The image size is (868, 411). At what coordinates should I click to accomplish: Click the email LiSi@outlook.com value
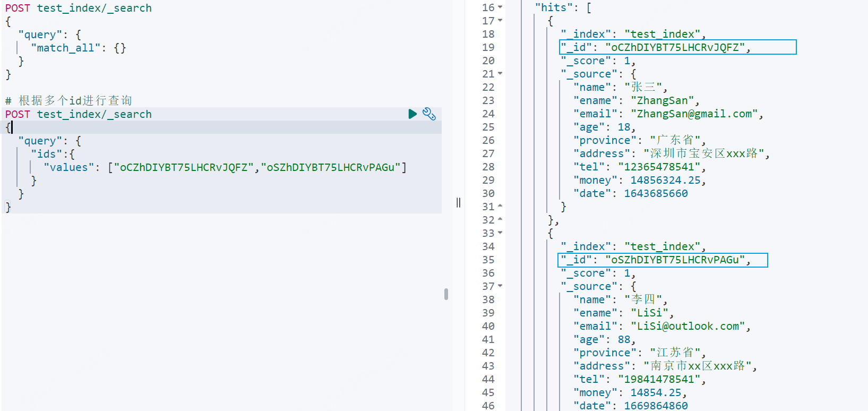[x=687, y=326]
